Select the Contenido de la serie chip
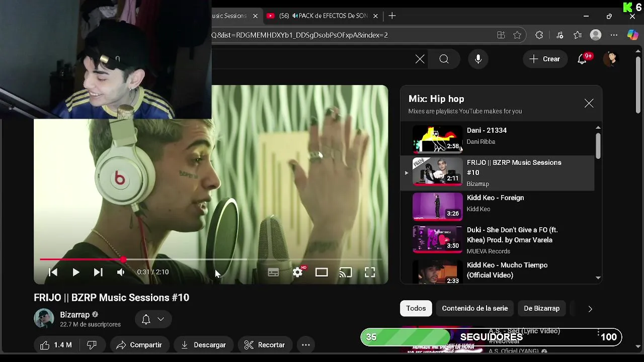This screenshot has width=644, height=362. point(474,308)
